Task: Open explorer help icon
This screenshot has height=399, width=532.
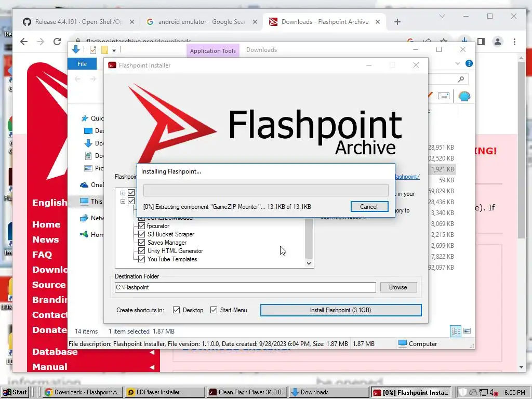Action: coord(469,63)
